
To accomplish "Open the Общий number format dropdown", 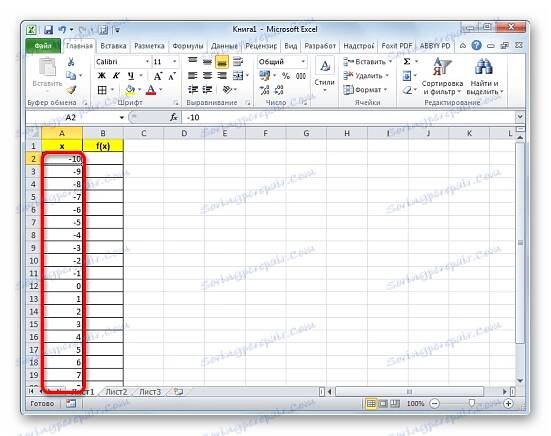I will [x=303, y=62].
